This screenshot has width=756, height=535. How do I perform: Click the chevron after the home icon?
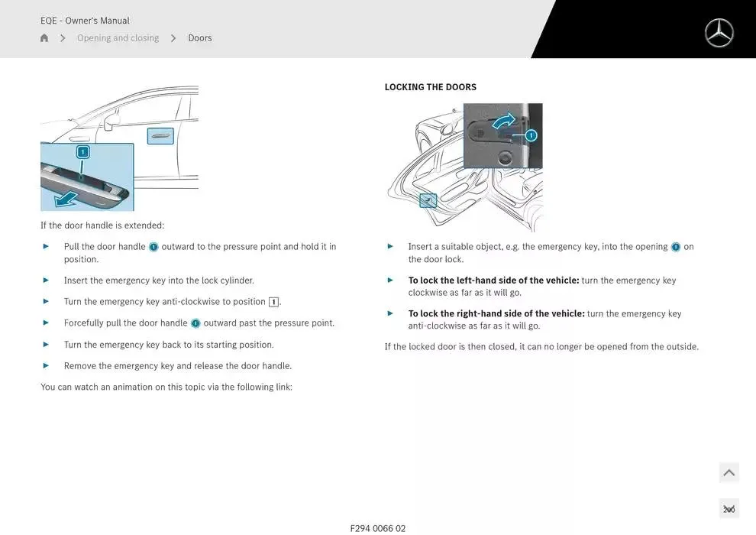point(63,38)
